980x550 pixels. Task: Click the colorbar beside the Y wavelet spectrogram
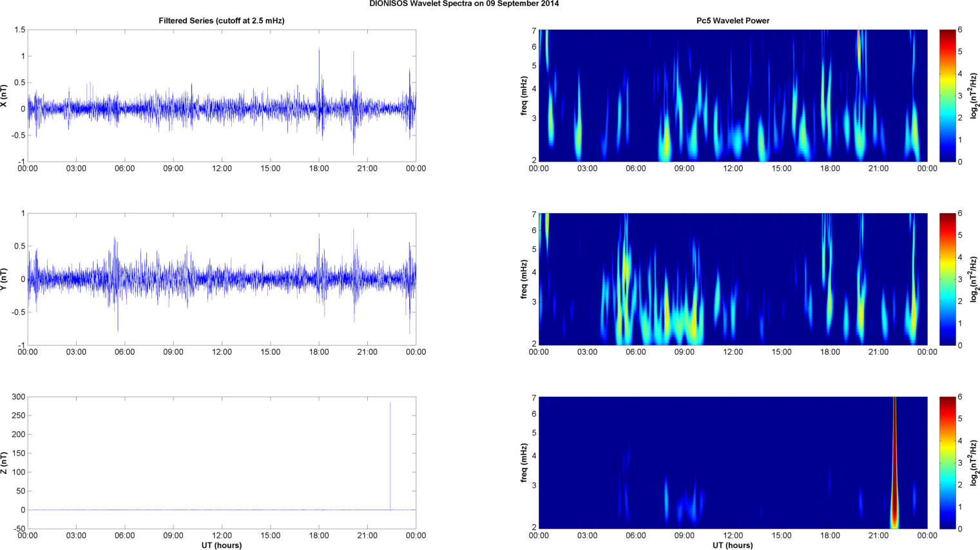[947, 279]
